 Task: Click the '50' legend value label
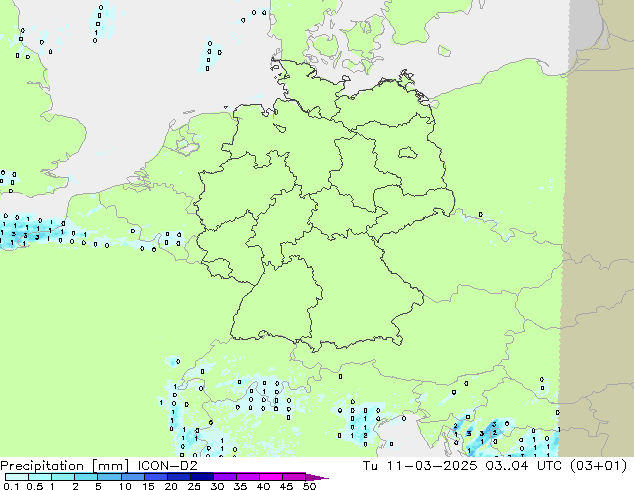point(309,486)
